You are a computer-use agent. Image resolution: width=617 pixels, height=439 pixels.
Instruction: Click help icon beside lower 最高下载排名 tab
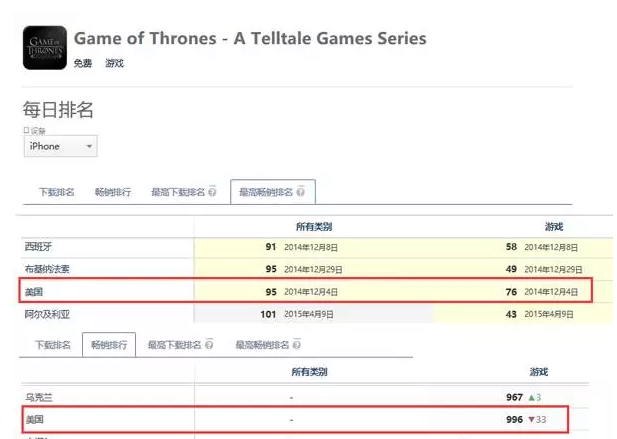click(x=209, y=345)
